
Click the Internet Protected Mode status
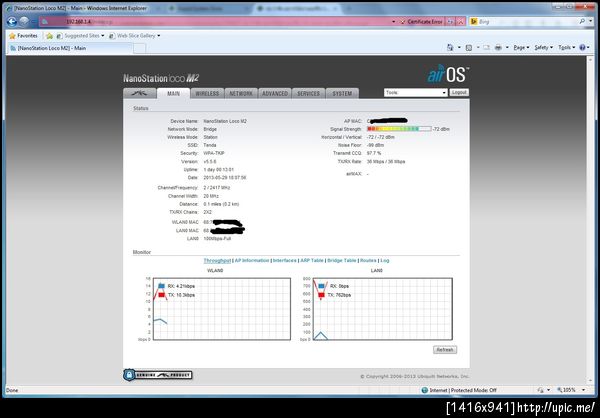tap(459, 390)
